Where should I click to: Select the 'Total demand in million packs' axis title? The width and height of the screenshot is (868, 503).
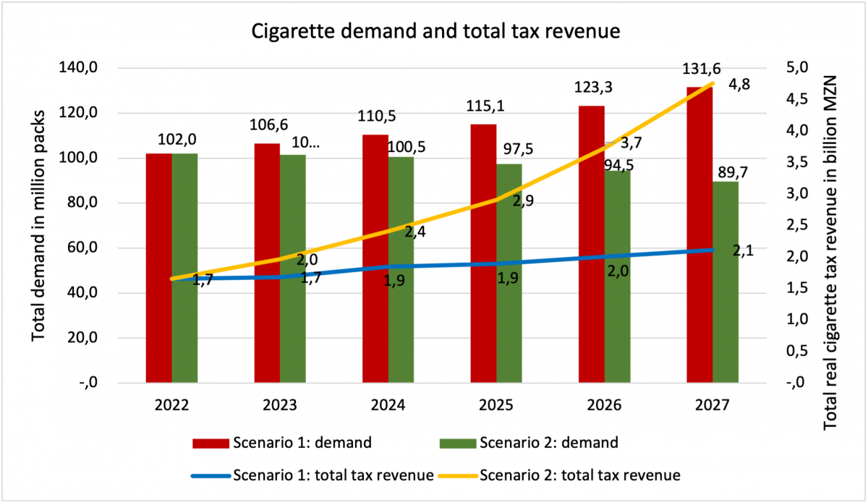(39, 226)
